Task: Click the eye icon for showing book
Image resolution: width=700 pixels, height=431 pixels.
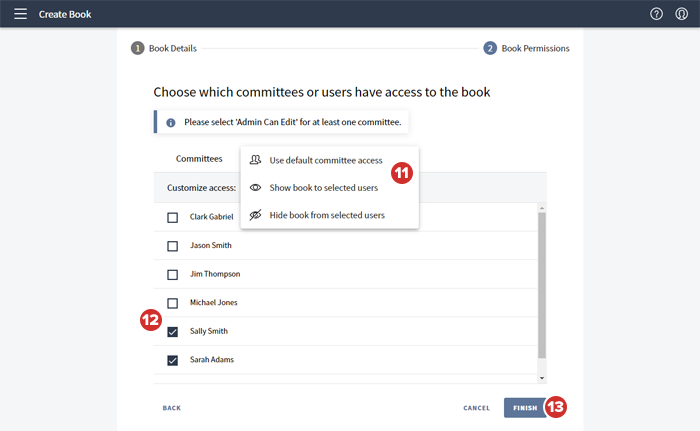Action: coord(256,187)
